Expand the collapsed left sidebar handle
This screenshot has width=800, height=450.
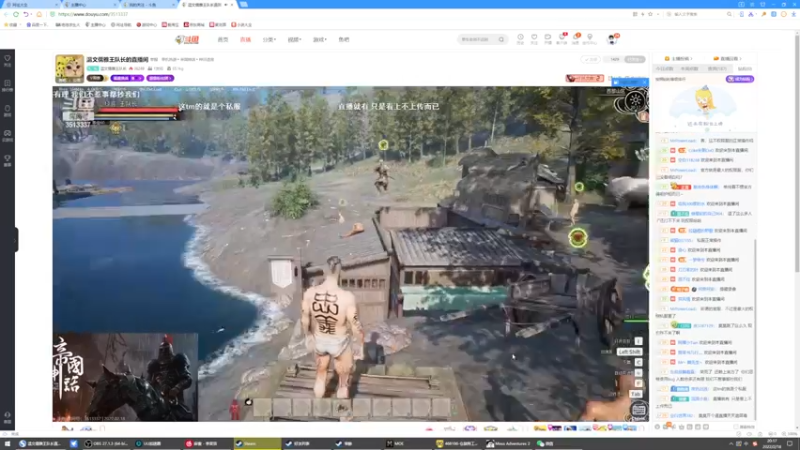point(16,240)
